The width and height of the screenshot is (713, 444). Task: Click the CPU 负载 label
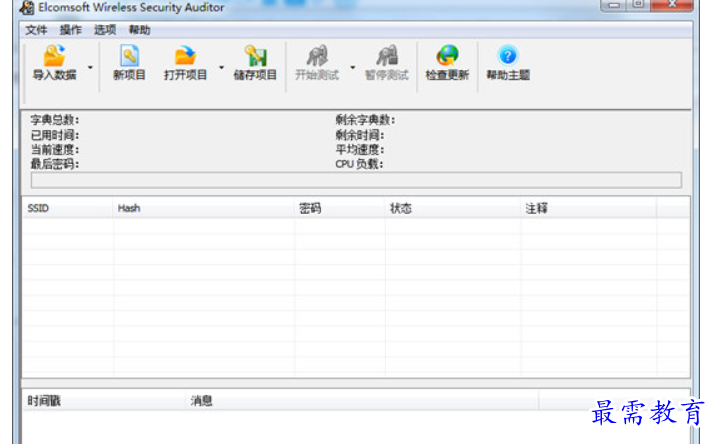pos(359,164)
